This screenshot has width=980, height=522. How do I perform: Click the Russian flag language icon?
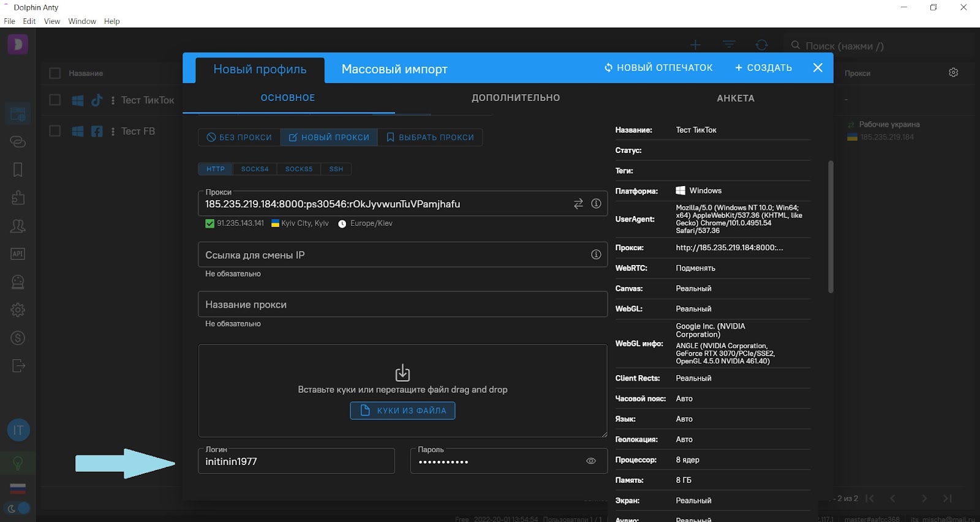(18, 488)
